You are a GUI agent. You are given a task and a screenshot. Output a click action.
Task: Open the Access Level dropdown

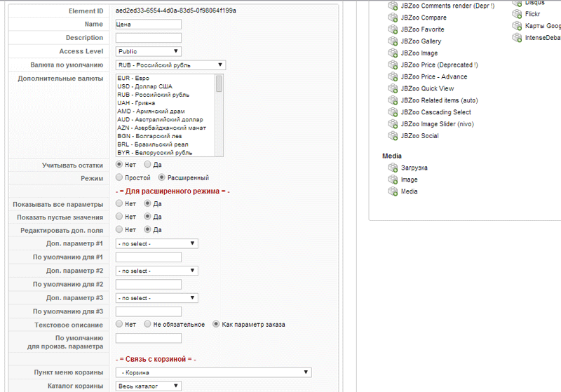pyautogui.click(x=149, y=51)
